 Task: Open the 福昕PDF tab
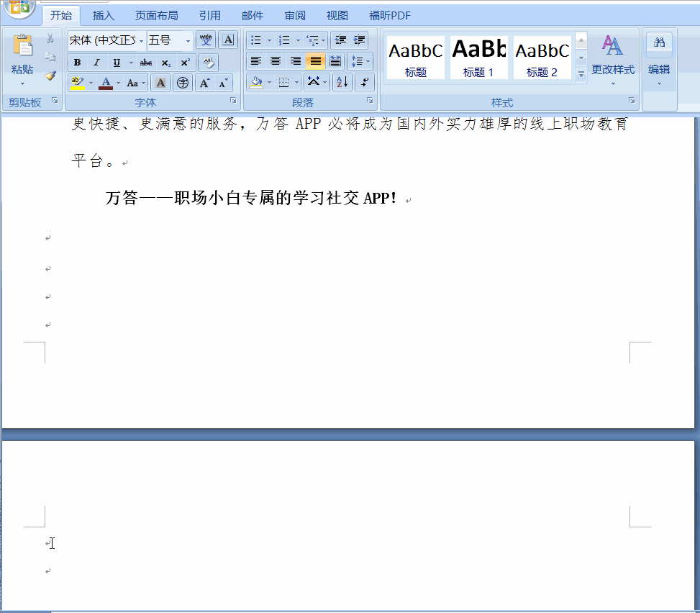point(390,16)
